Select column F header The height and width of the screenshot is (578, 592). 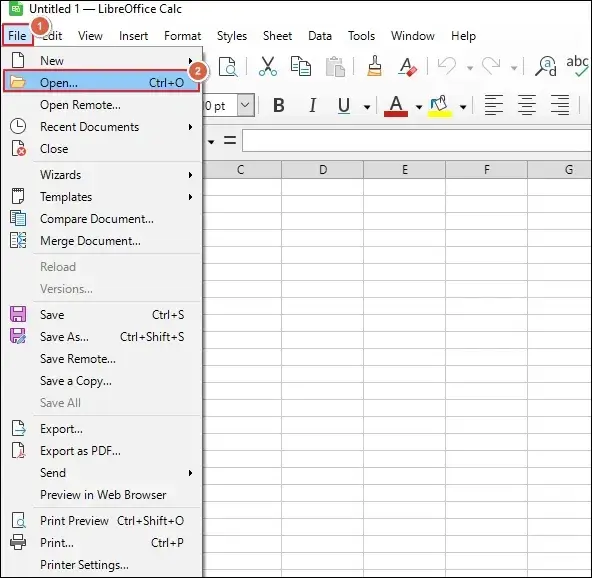(487, 170)
